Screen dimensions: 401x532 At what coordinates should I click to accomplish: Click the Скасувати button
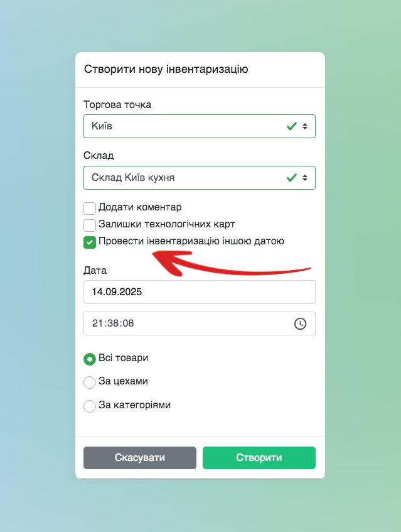tap(140, 458)
